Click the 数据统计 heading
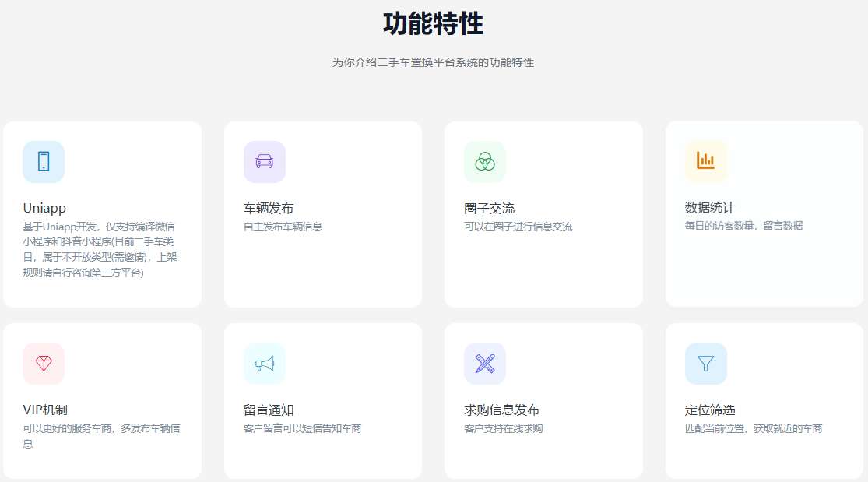 (x=709, y=207)
